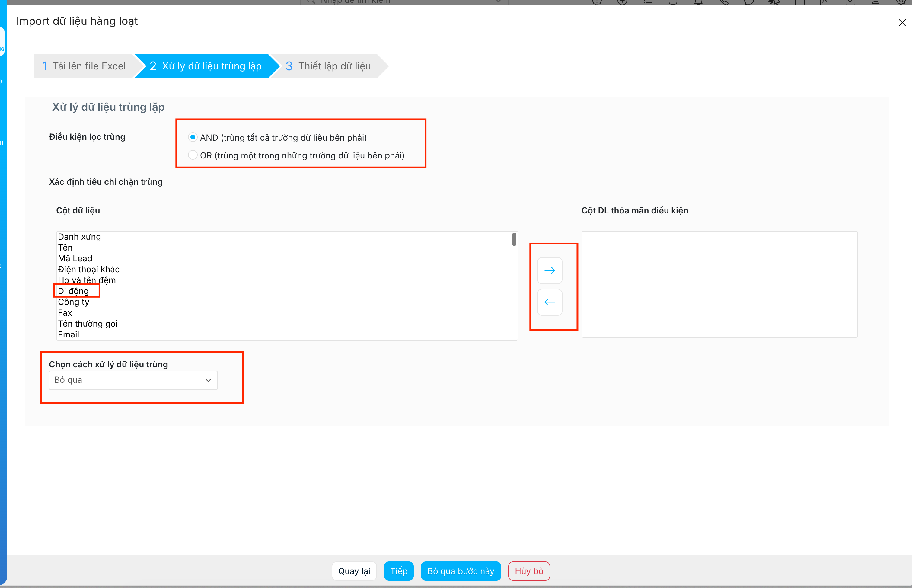Viewport: 912px width, 588px height.
Task: Click the left arrow to remove column
Action: click(549, 302)
